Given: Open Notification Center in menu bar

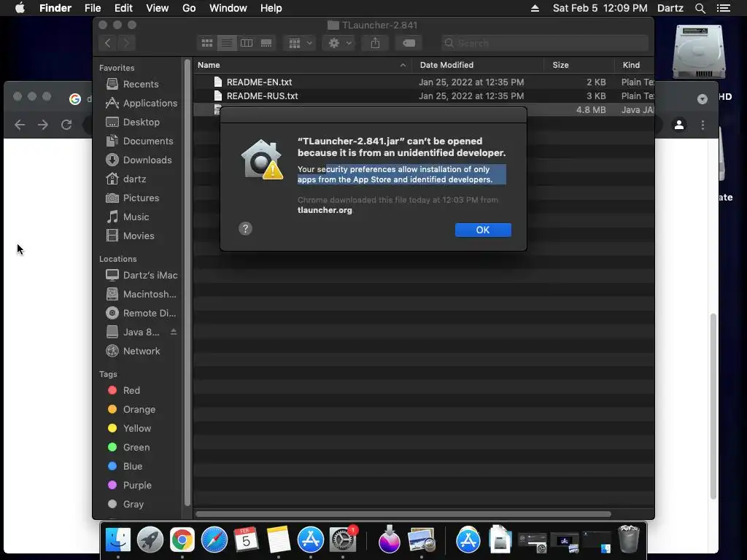Looking at the screenshot, I should pyautogui.click(x=724, y=8).
